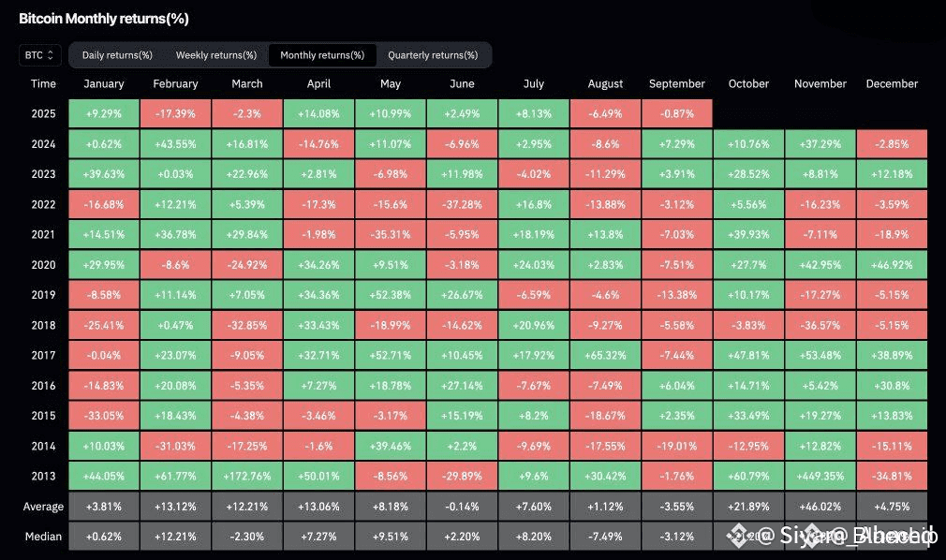946x560 pixels.
Task: Click the Median row label
Action: pyautogui.click(x=43, y=537)
